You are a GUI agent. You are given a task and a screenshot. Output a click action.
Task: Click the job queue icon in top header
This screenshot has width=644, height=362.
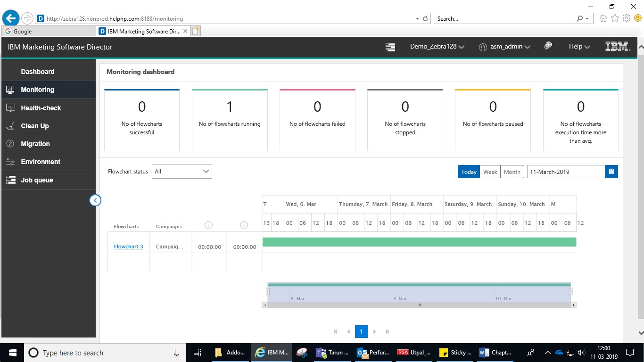click(x=390, y=47)
